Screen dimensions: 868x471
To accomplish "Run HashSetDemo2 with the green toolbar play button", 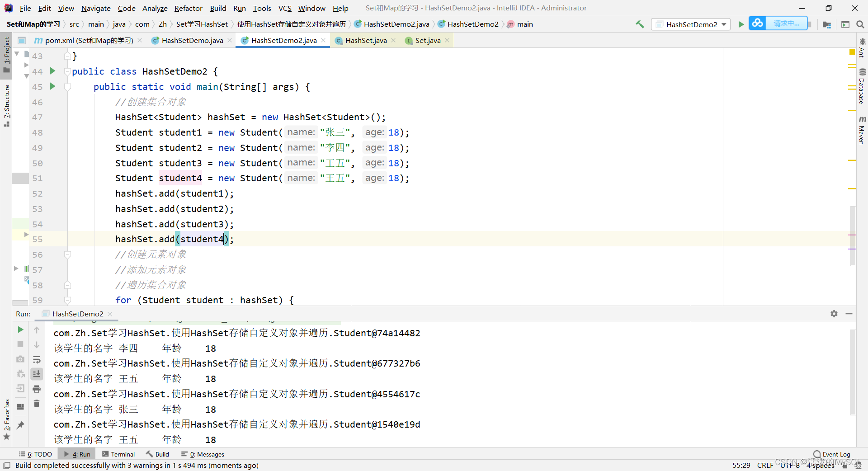I will 741,24.
